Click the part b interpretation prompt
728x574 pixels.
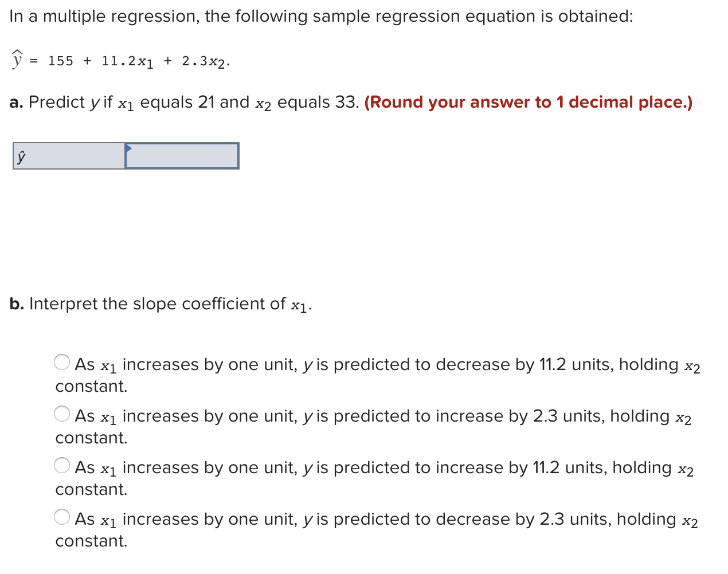[x=161, y=304]
